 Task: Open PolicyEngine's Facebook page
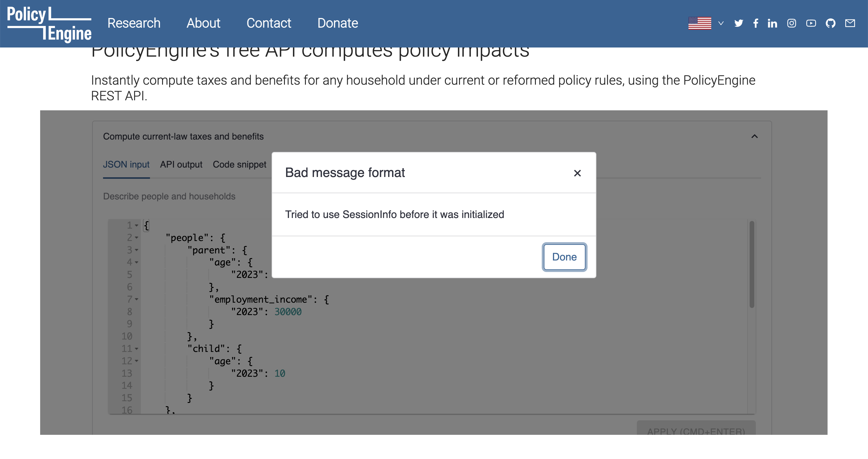(756, 23)
